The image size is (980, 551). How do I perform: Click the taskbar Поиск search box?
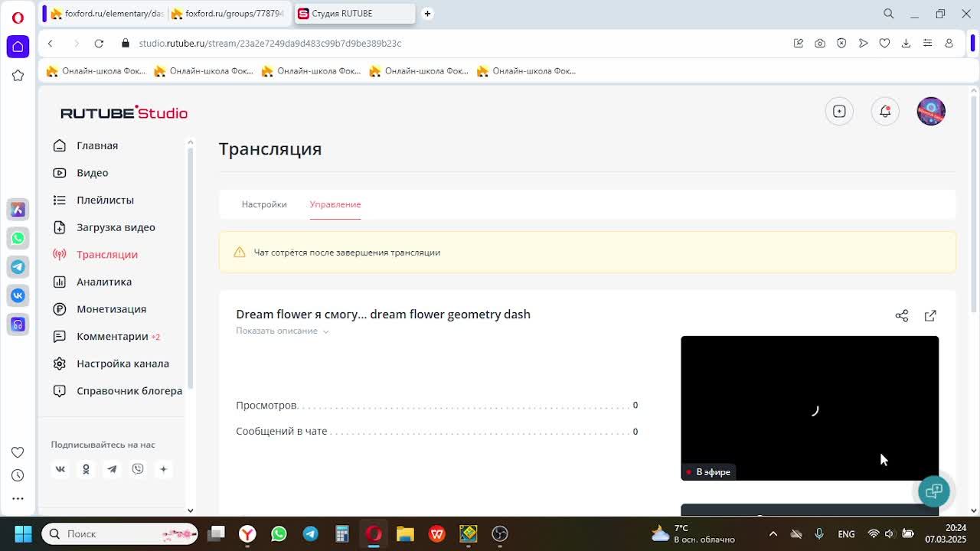click(x=119, y=534)
